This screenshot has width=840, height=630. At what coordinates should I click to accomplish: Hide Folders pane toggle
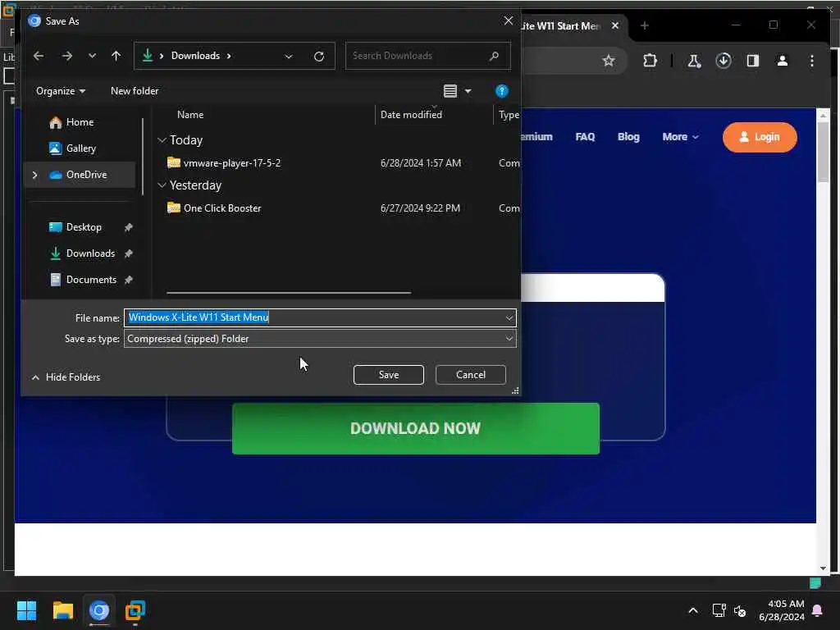(66, 377)
